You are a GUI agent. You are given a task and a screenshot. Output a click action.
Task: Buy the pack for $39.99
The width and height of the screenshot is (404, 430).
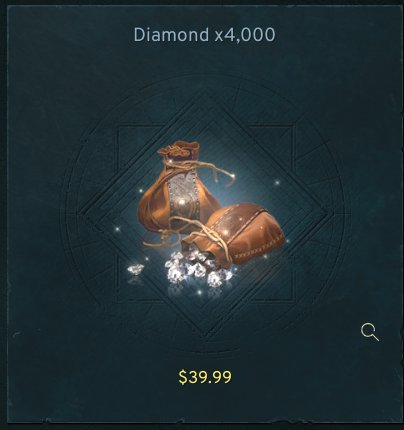[x=205, y=377]
